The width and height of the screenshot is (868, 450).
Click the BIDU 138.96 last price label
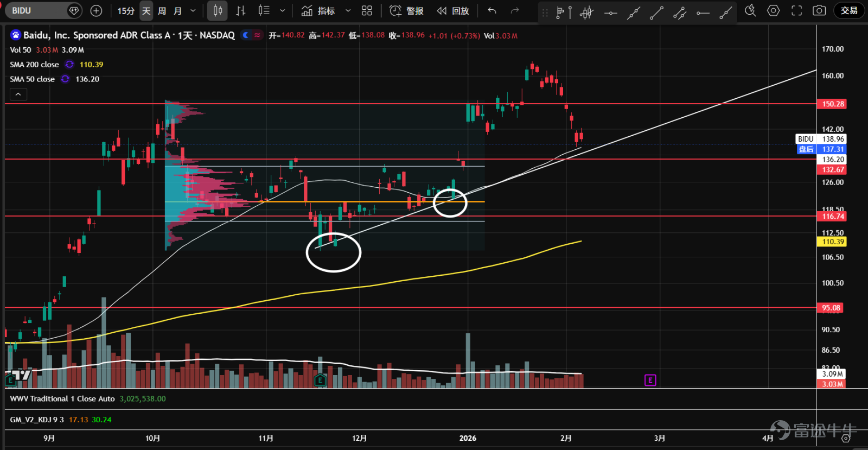pos(821,139)
